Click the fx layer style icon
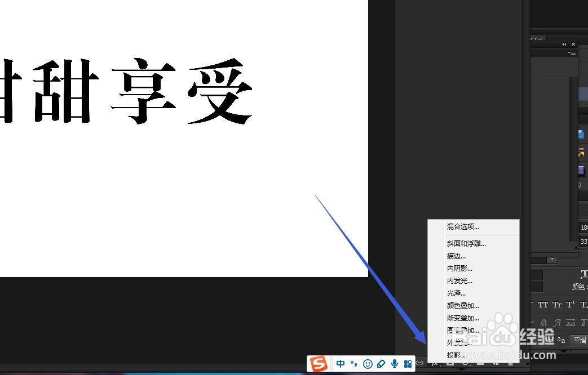Image resolution: width=588 pixels, height=375 pixels. tap(435, 364)
